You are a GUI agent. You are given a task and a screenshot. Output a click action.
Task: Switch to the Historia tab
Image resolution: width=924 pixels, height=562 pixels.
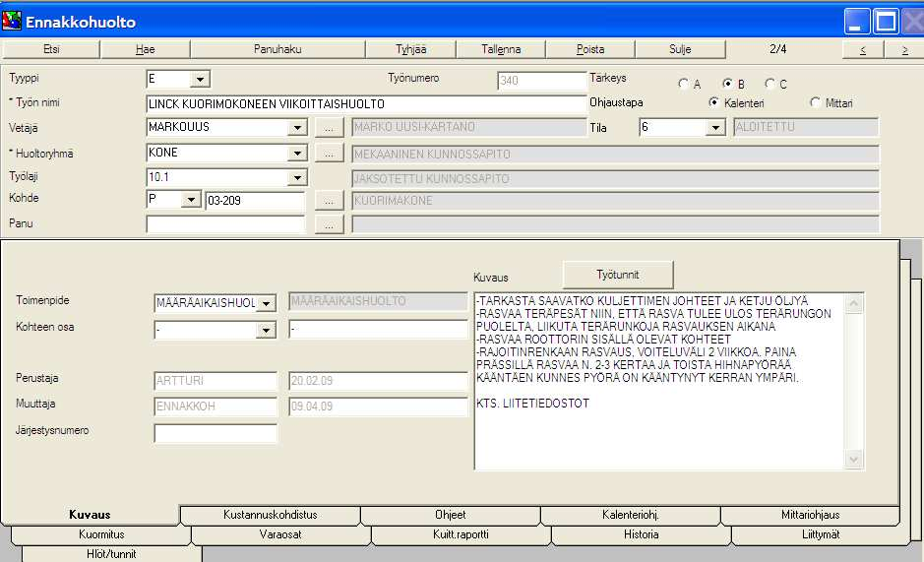pyautogui.click(x=642, y=534)
